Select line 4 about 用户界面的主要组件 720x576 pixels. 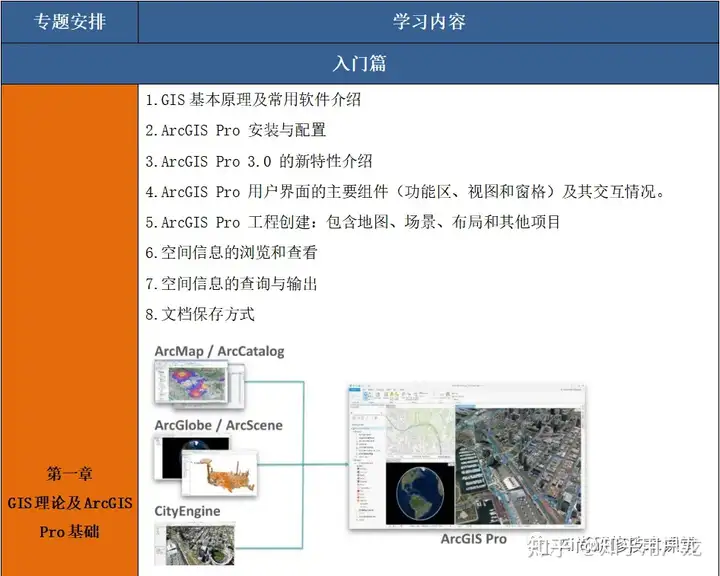point(405,192)
